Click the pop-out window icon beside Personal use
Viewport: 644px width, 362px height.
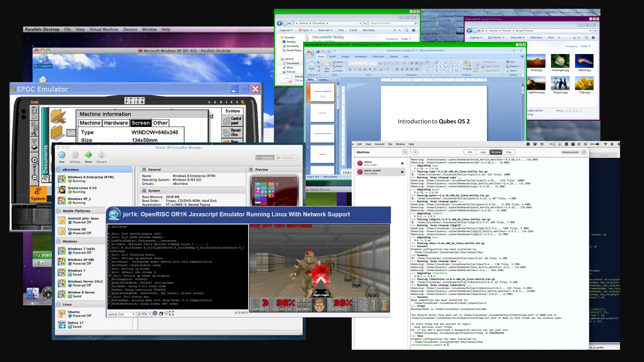pyautogui.click(x=584, y=152)
